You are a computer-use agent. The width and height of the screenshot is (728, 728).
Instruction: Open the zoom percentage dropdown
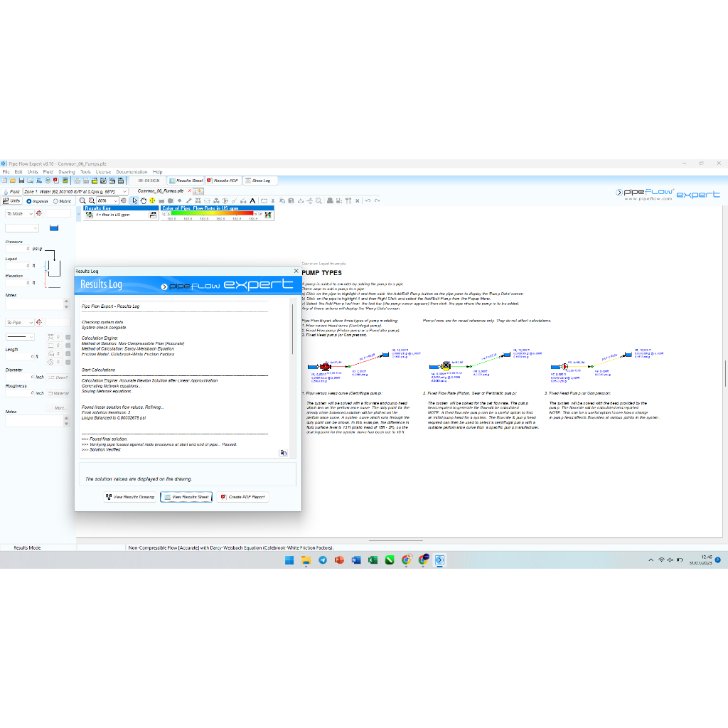point(116,201)
